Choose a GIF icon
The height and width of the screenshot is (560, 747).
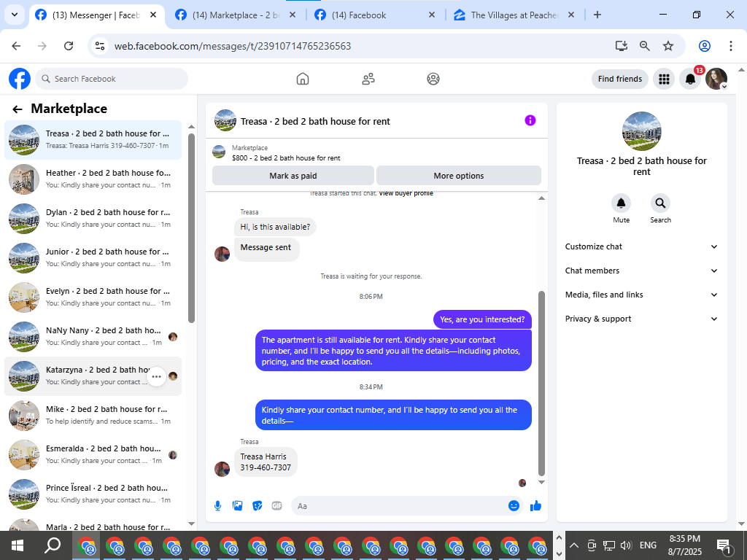coord(276,506)
